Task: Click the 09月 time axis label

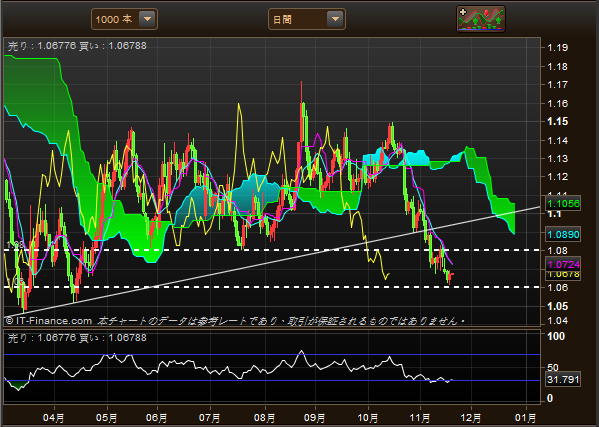Action: coord(314,418)
